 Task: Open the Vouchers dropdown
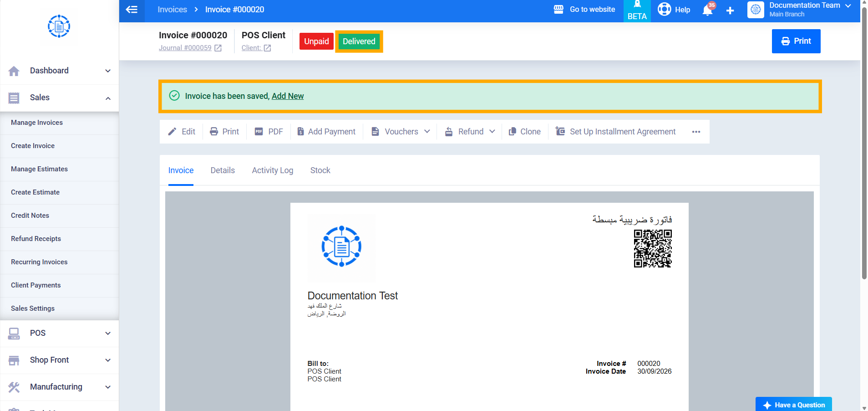click(401, 132)
